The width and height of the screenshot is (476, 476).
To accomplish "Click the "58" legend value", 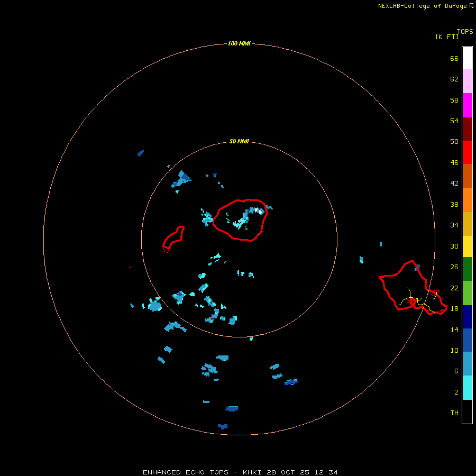I will pos(454,100).
